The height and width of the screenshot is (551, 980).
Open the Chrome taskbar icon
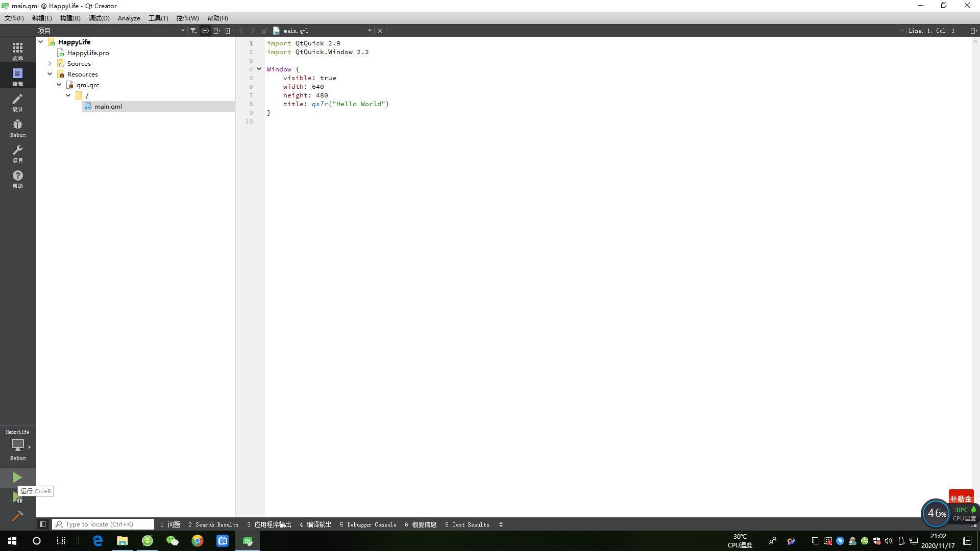click(197, 541)
